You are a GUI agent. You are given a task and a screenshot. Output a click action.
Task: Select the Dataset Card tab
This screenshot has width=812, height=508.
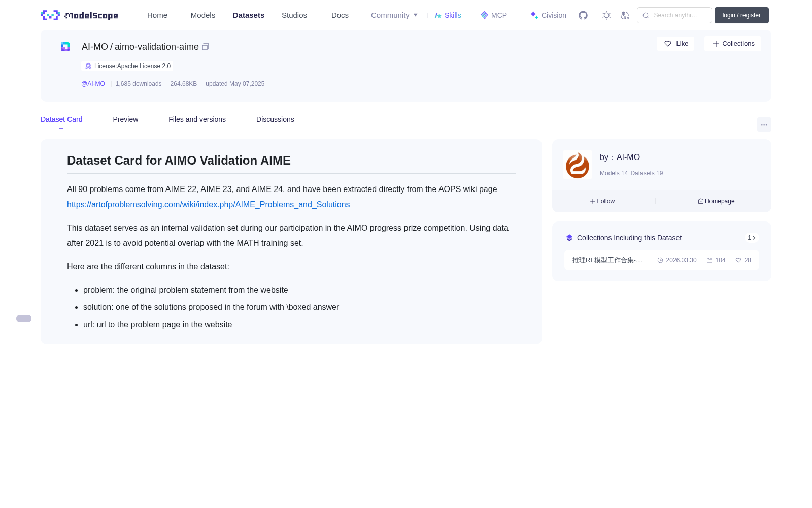(61, 119)
